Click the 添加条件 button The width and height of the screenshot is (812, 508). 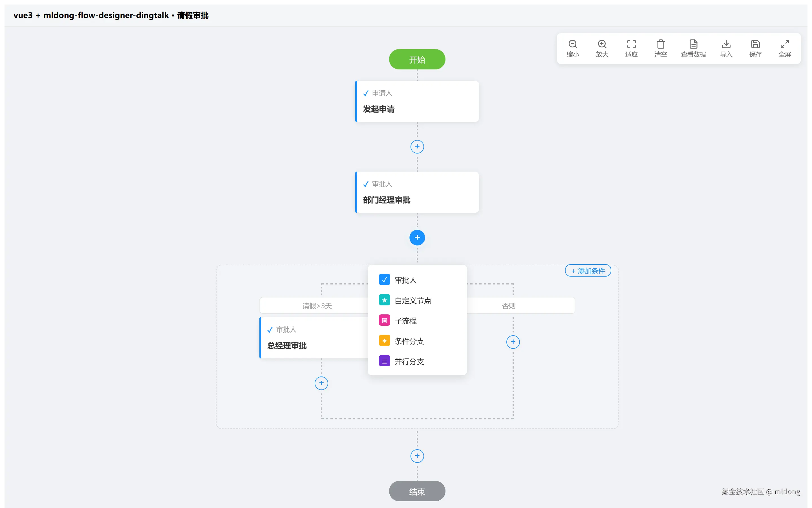[588, 270]
